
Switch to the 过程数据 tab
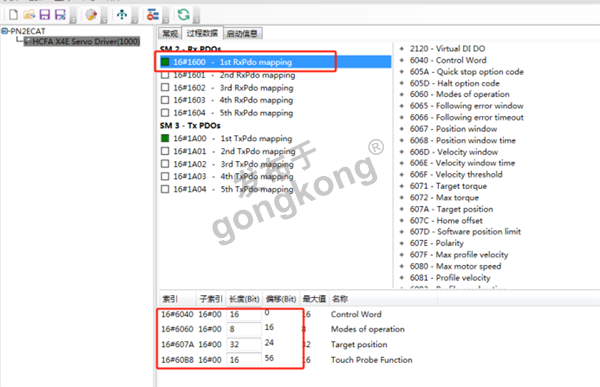(x=202, y=33)
